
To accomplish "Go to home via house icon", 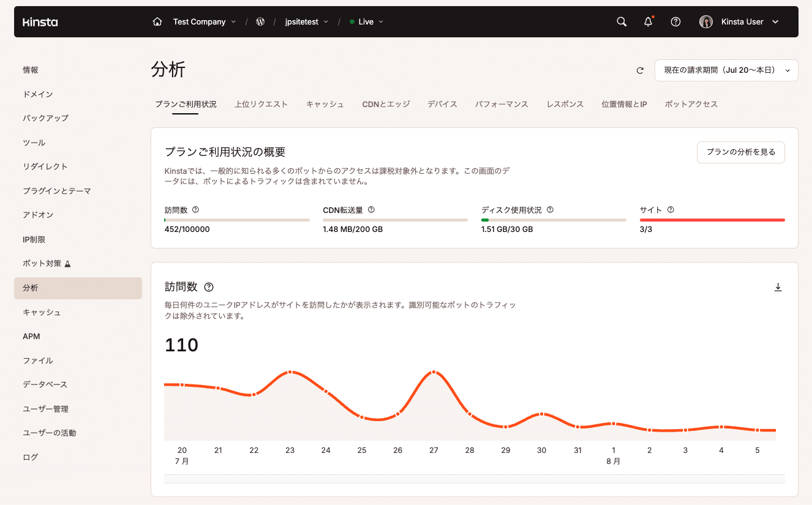I will pyautogui.click(x=157, y=21).
